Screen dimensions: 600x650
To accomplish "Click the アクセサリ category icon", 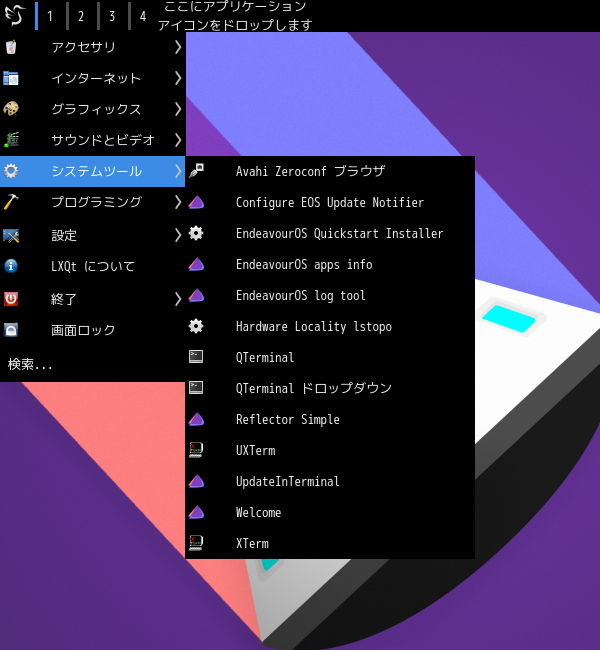I will pyautogui.click(x=11, y=47).
